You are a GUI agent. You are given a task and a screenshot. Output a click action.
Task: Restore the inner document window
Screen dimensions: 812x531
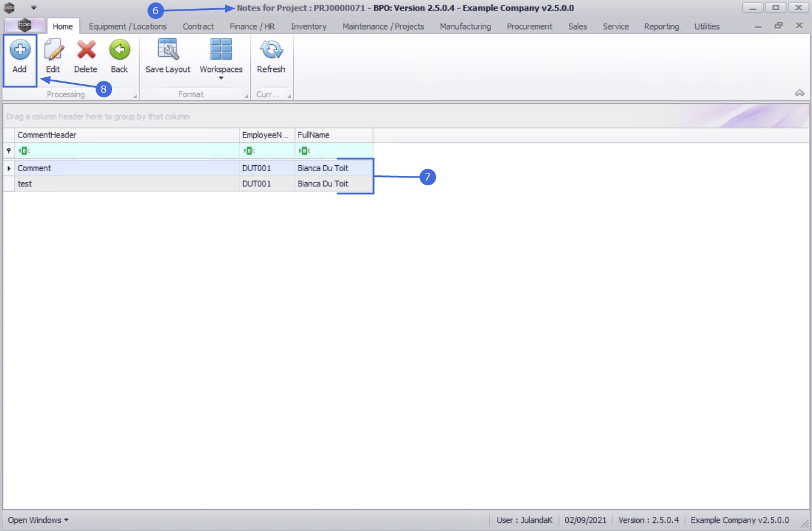778,25
